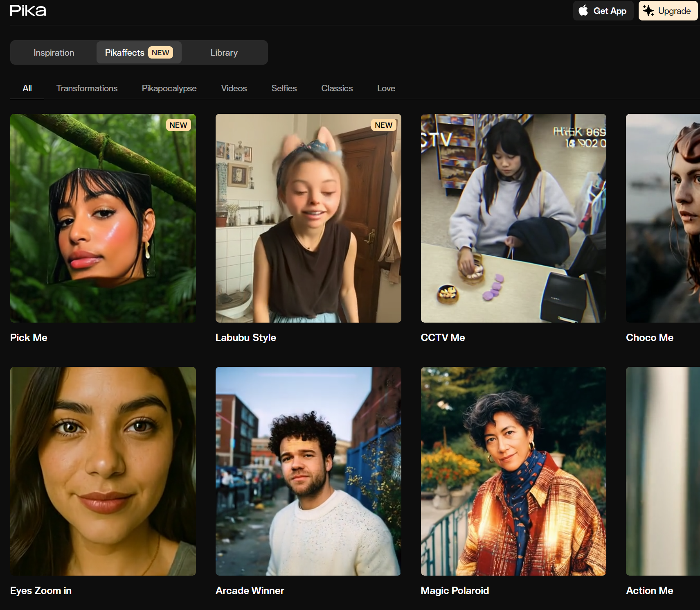Click the Apple icon in Get App
Screen dimensions: 700x610
[583, 11]
